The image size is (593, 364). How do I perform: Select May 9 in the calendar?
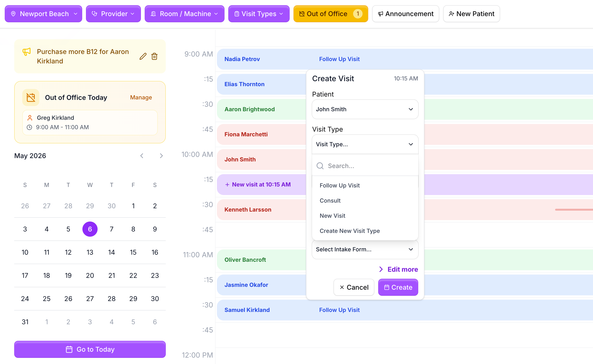pos(155,229)
